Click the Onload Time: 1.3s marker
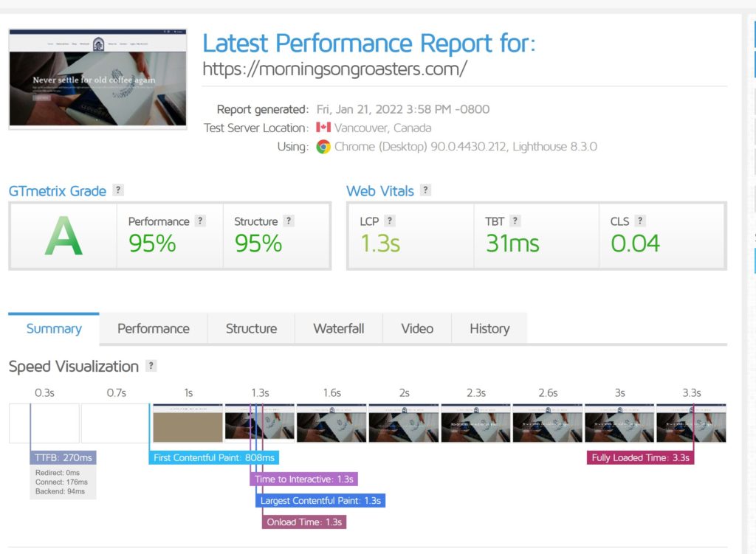756x554 pixels. (x=304, y=522)
